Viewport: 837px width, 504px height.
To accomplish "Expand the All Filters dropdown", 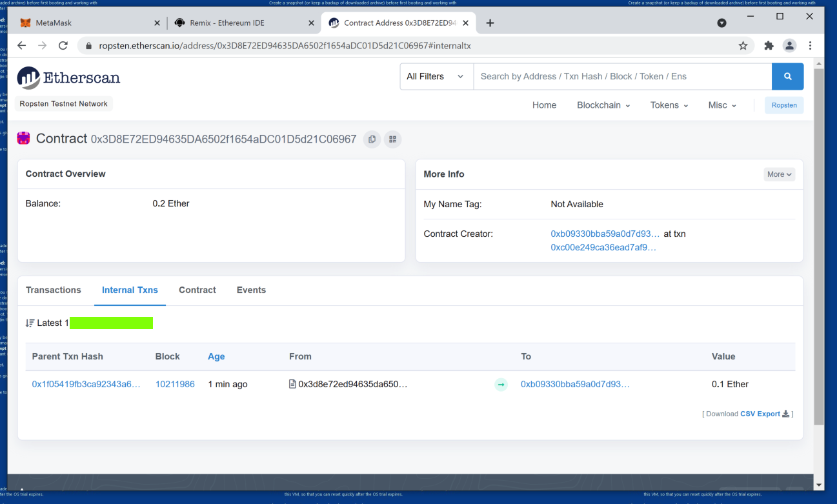I will (436, 77).
